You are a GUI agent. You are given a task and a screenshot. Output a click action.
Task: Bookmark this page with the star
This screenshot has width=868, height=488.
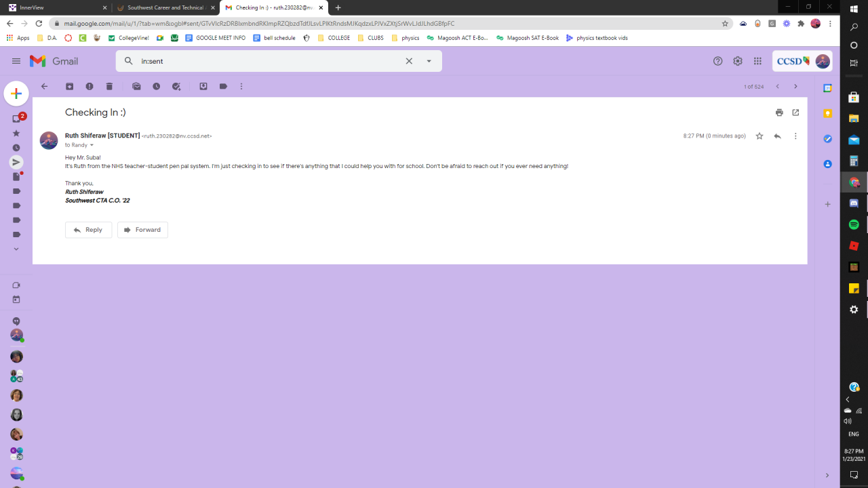pos(725,23)
